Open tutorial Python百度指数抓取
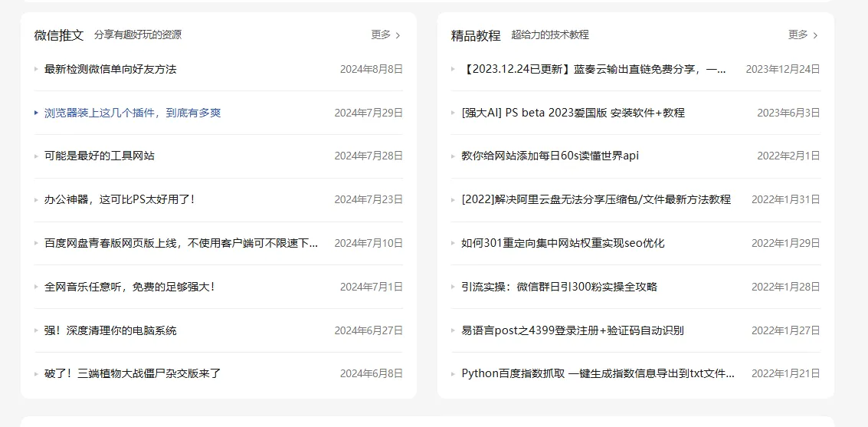 [x=598, y=373]
